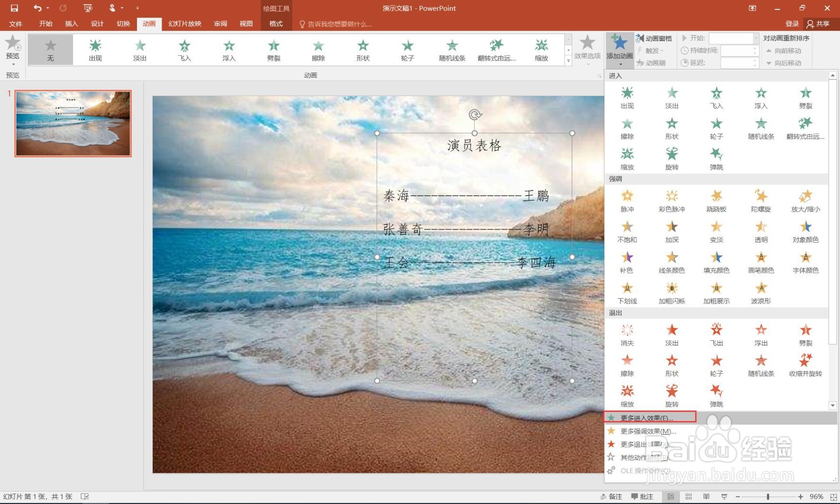Apply the 波浪形 emphasis effect
The height and width of the screenshot is (504, 840).
pyautogui.click(x=761, y=293)
